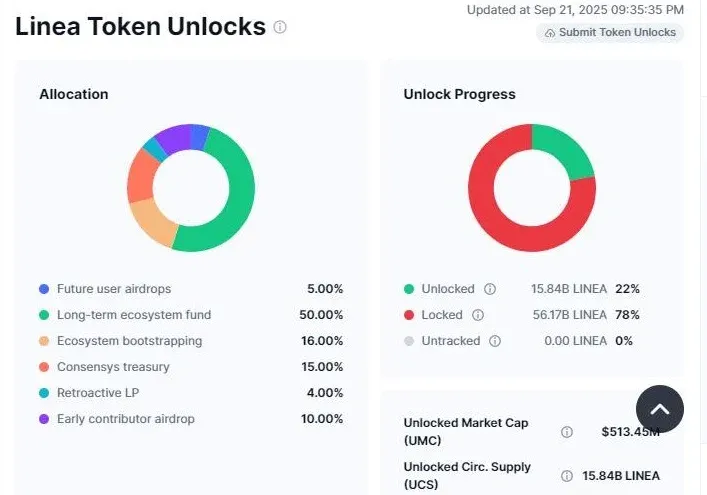Click cloud upload icon in Submit Token Unlocks
This screenshot has width=707, height=495.
tap(550, 33)
